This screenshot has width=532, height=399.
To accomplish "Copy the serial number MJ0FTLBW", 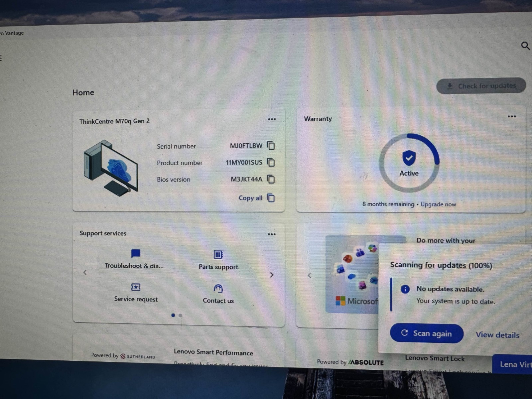I will click(271, 146).
